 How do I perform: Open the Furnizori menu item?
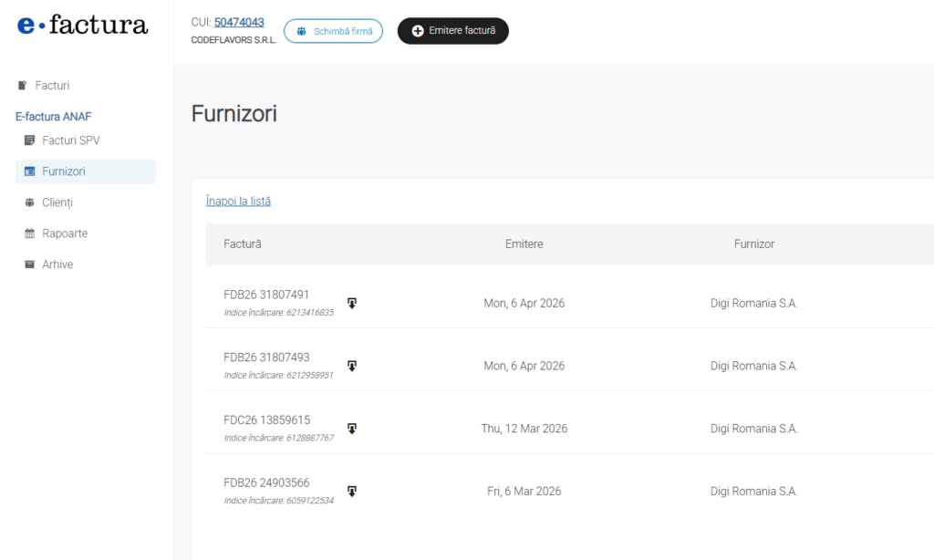point(64,171)
